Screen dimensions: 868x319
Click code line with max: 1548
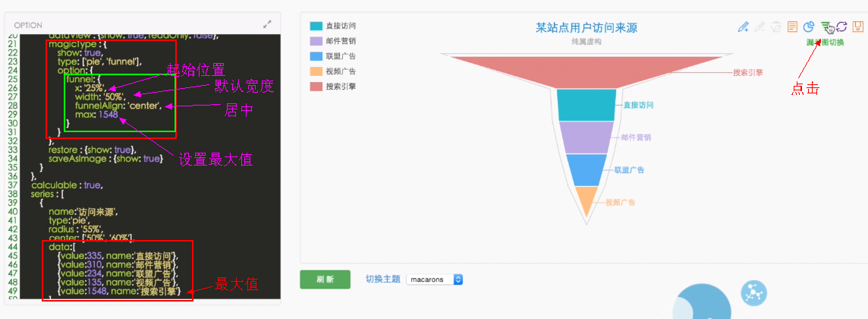tap(96, 114)
